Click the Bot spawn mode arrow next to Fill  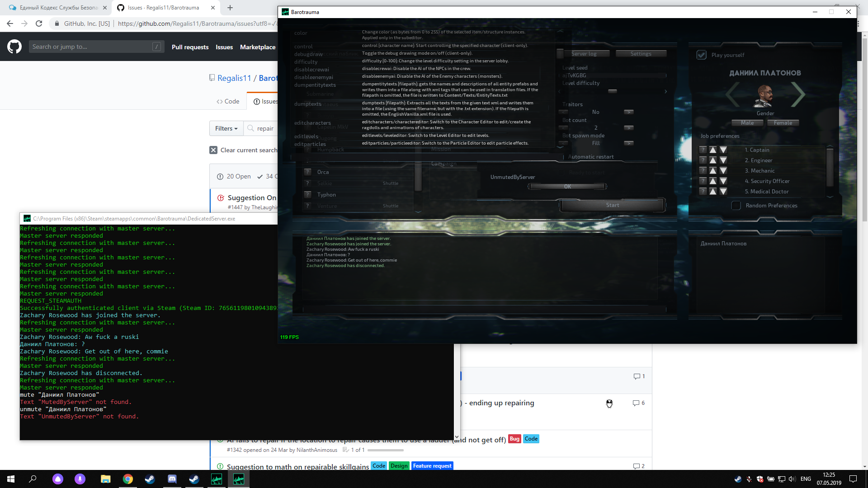628,143
